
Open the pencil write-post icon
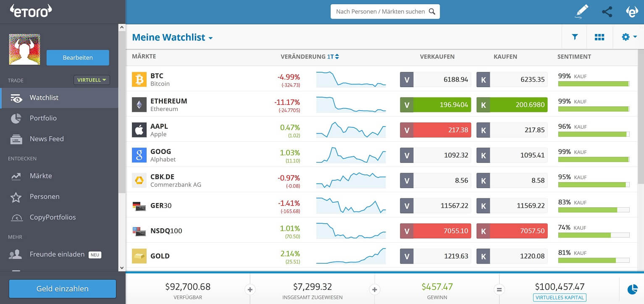582,11
